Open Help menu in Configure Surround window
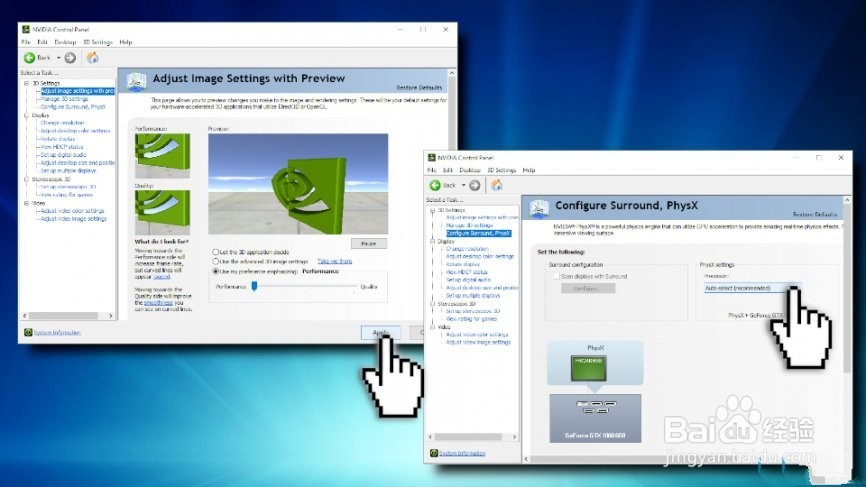 tap(529, 170)
